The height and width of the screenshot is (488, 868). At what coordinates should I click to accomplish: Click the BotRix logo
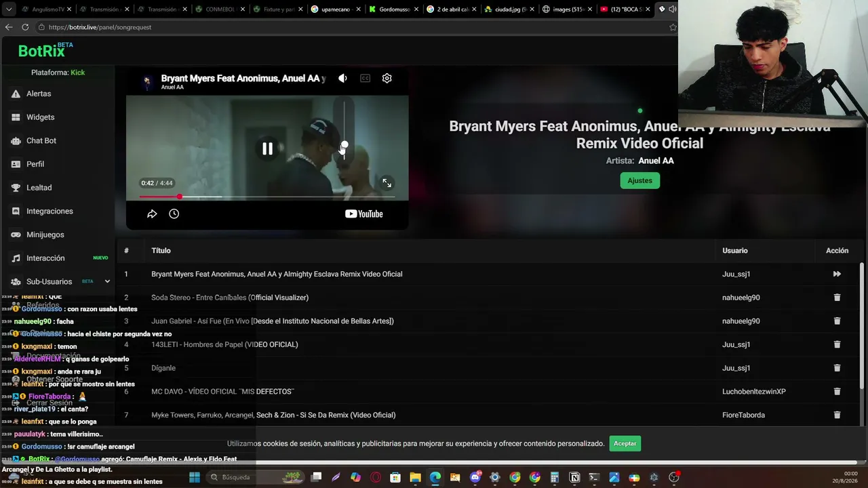pos(45,50)
